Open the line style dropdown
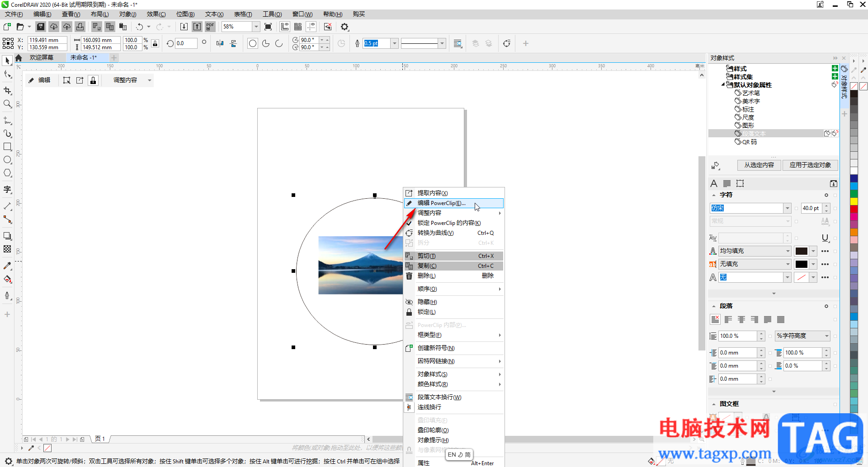 [x=442, y=43]
